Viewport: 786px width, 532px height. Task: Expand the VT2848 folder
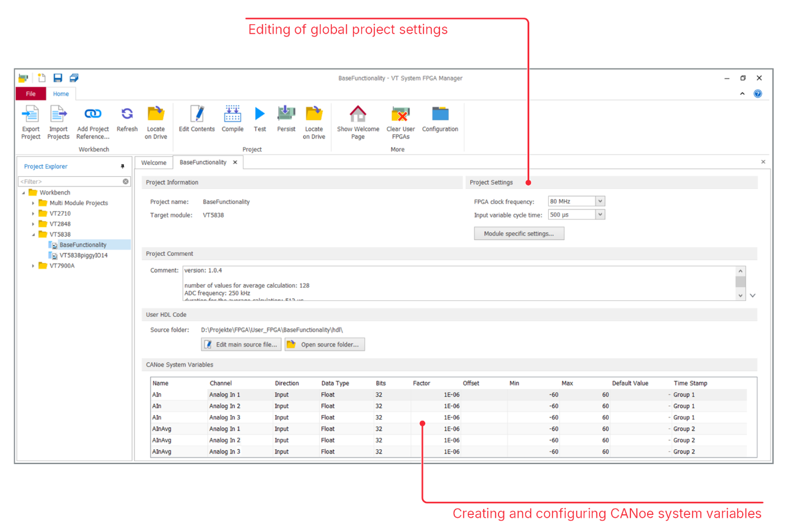click(x=33, y=224)
